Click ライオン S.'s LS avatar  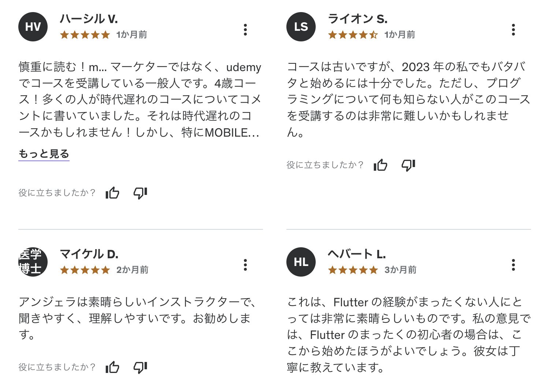301,27
